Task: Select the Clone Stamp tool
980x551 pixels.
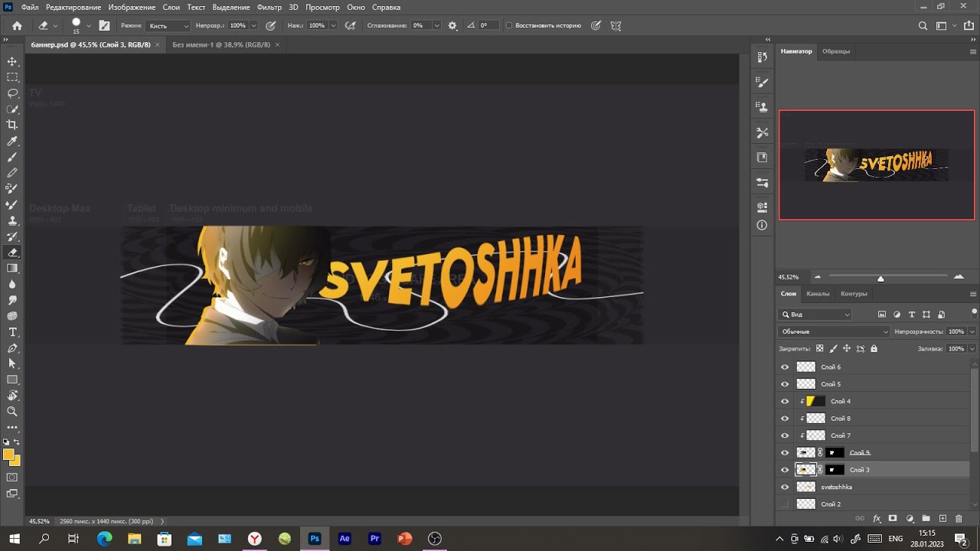Action: pos(12,220)
